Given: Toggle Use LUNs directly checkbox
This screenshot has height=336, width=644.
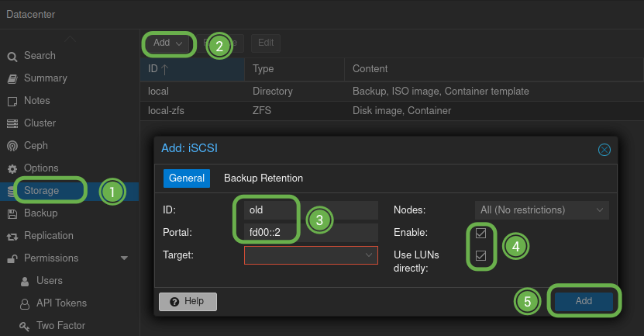Looking at the screenshot, I should pos(480,256).
